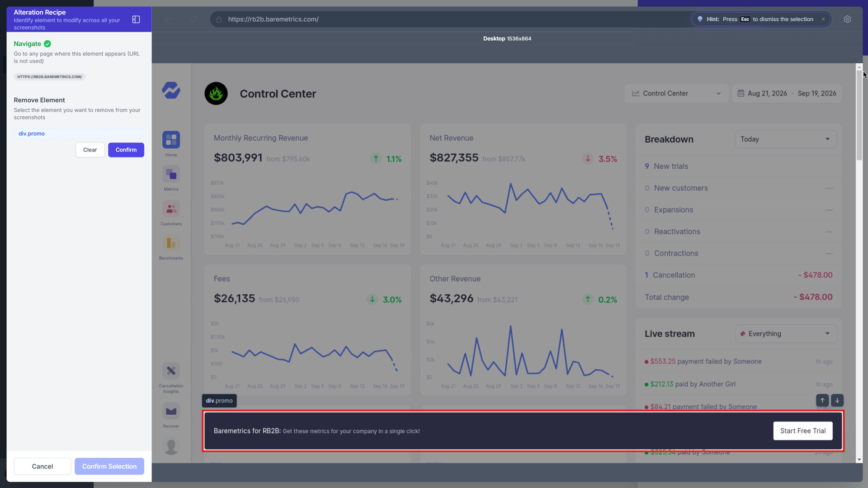Click the Reactivations breakdown row

click(x=739, y=232)
